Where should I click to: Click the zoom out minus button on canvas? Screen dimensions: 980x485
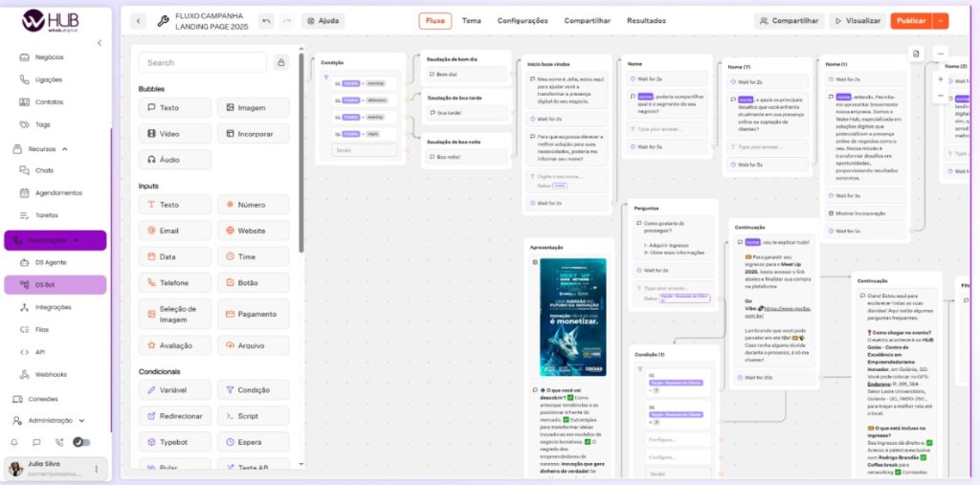tap(940, 97)
